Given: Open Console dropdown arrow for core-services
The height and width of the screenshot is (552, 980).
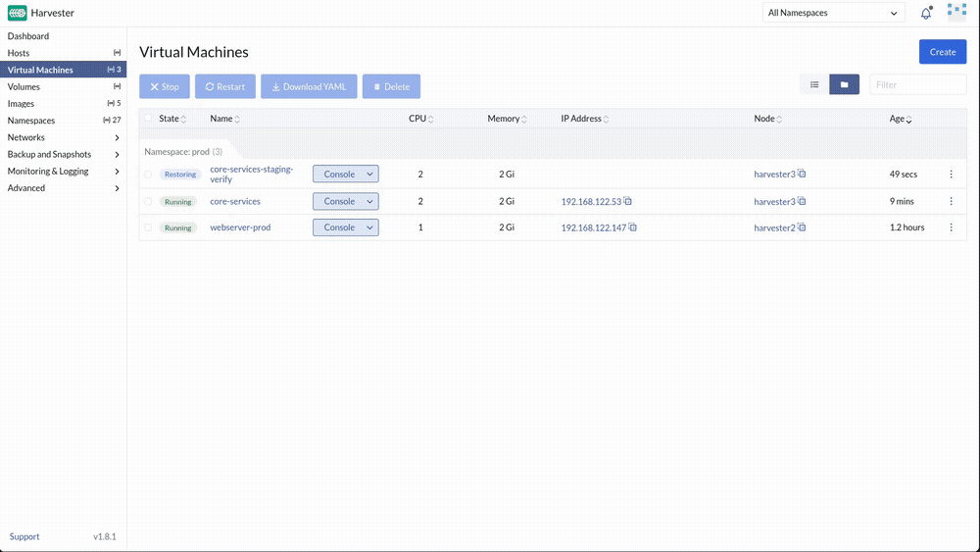Looking at the screenshot, I should coord(370,201).
